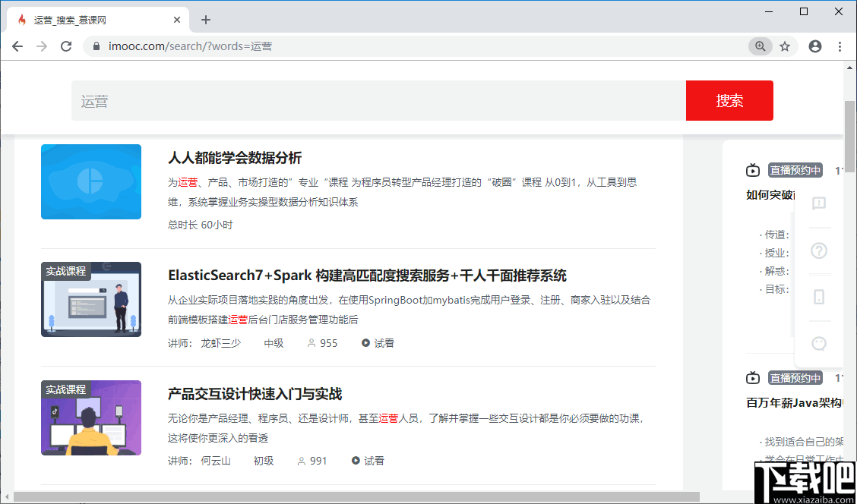The image size is (857, 504).
Task: Click the live TV icon beside 如何突破
Action: pyautogui.click(x=753, y=170)
